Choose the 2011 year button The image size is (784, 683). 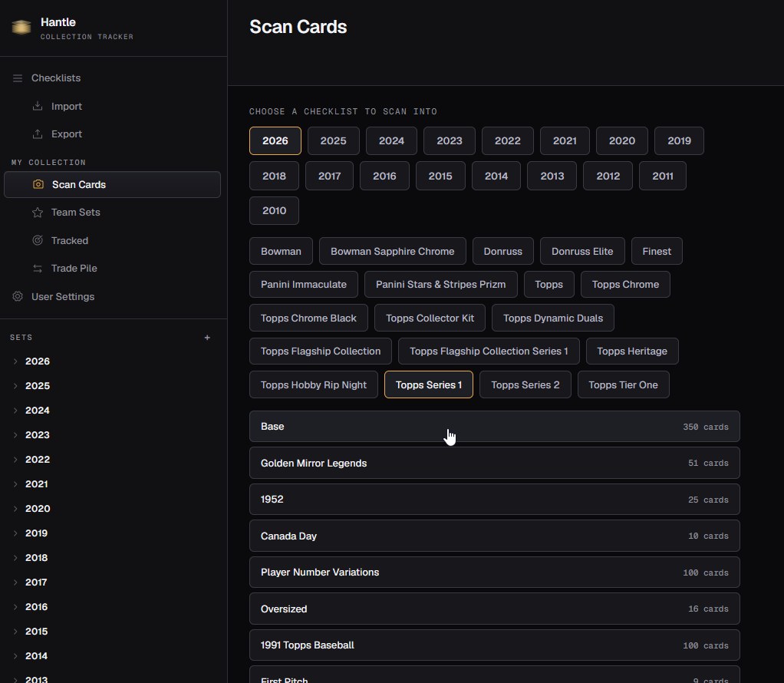pos(663,176)
